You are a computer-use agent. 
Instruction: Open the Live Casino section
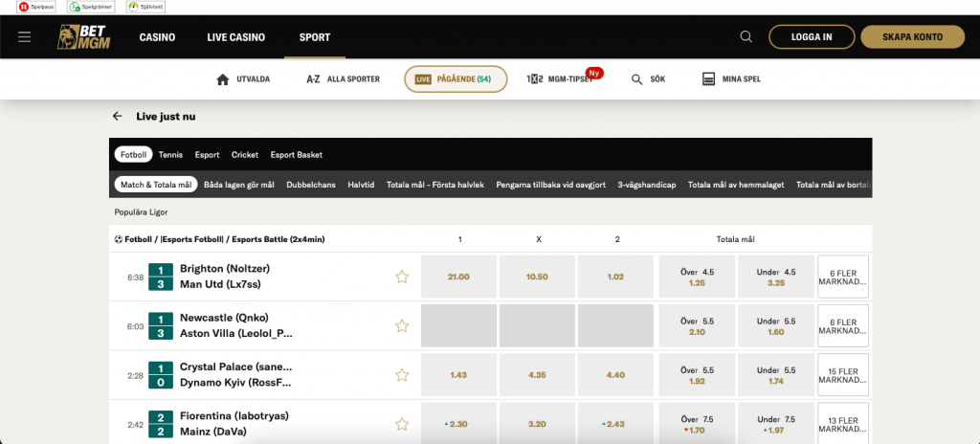pos(235,37)
